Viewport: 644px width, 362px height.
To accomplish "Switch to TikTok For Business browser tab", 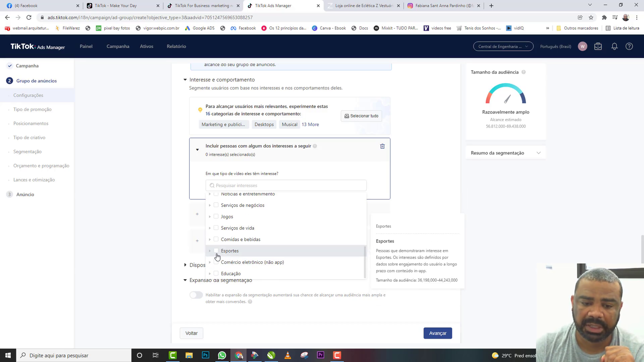I will coord(203,6).
